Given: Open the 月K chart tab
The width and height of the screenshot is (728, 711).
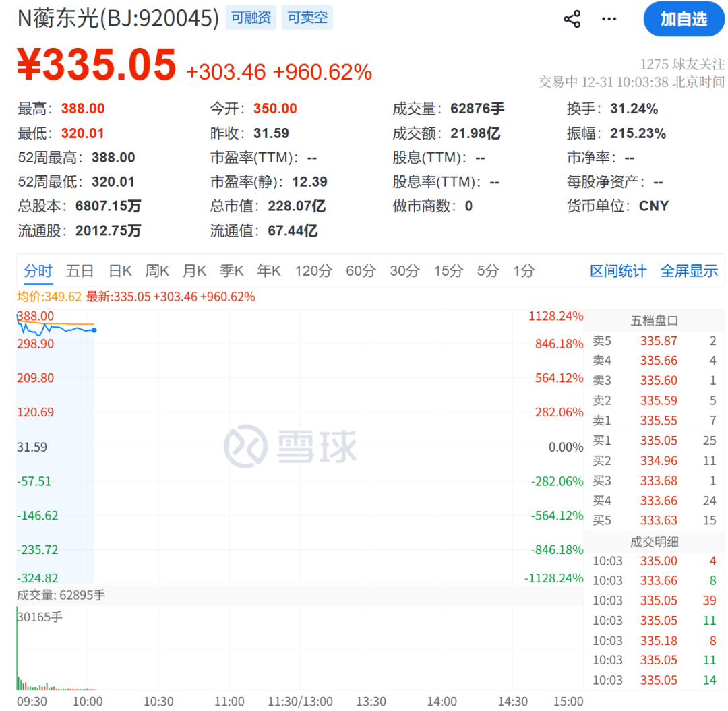Looking at the screenshot, I should pos(194,271).
